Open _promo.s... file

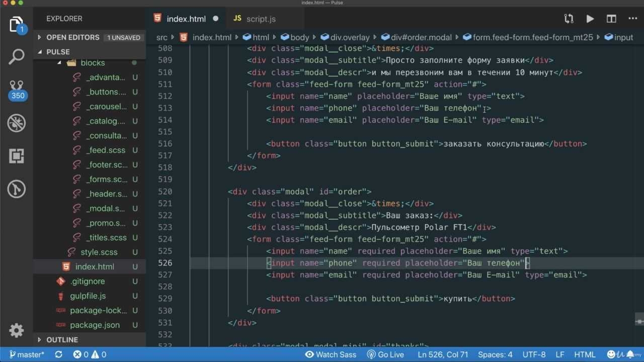click(x=105, y=223)
